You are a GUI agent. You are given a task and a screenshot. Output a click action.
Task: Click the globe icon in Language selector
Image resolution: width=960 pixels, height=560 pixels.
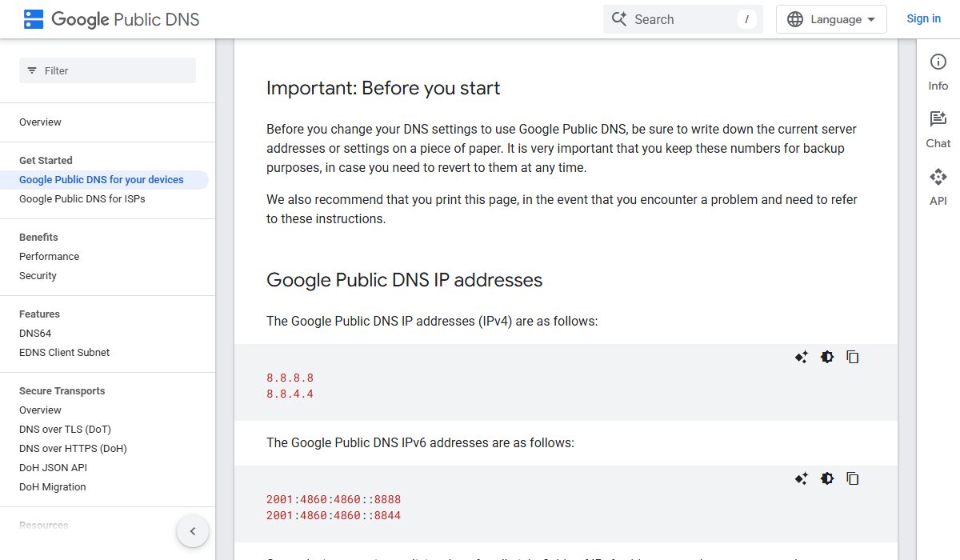point(795,19)
